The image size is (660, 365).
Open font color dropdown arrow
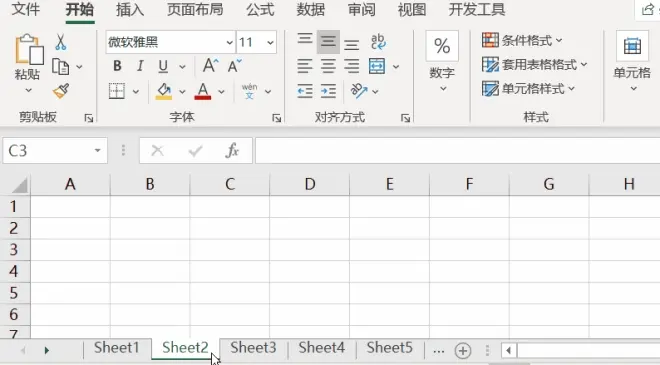pyautogui.click(x=221, y=91)
